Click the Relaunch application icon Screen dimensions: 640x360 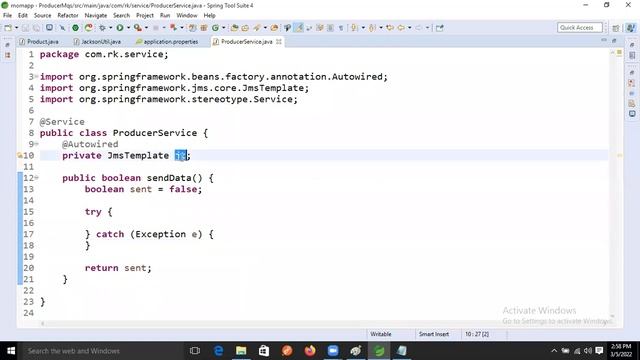88,28
